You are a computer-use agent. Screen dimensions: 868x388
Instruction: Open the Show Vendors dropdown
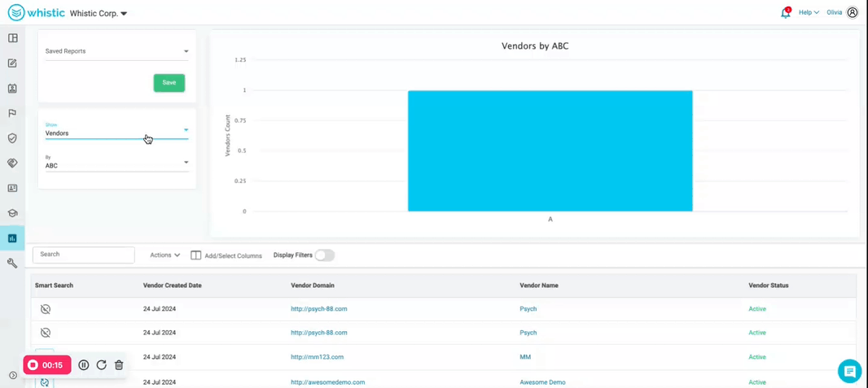coord(116,130)
